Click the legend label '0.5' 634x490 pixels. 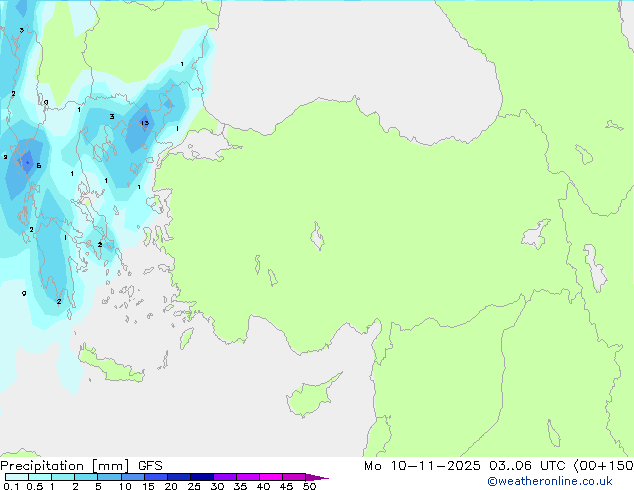[34, 486]
